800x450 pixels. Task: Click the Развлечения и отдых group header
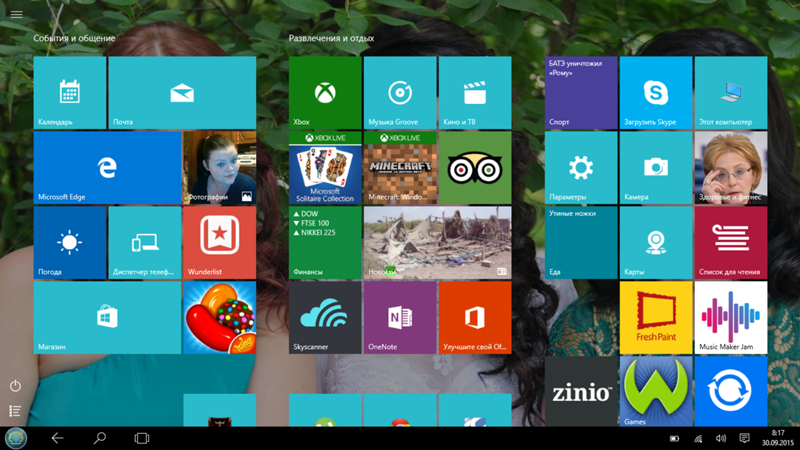pos(332,38)
